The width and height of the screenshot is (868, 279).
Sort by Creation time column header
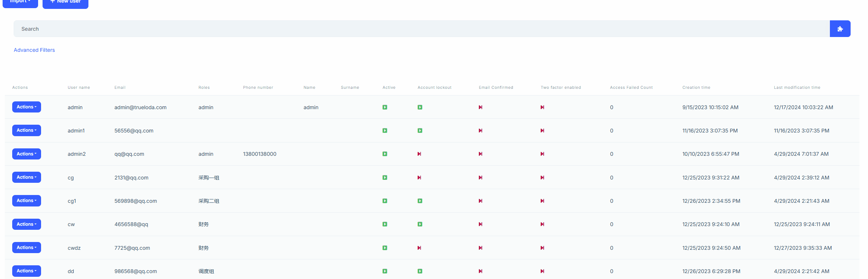(x=696, y=88)
